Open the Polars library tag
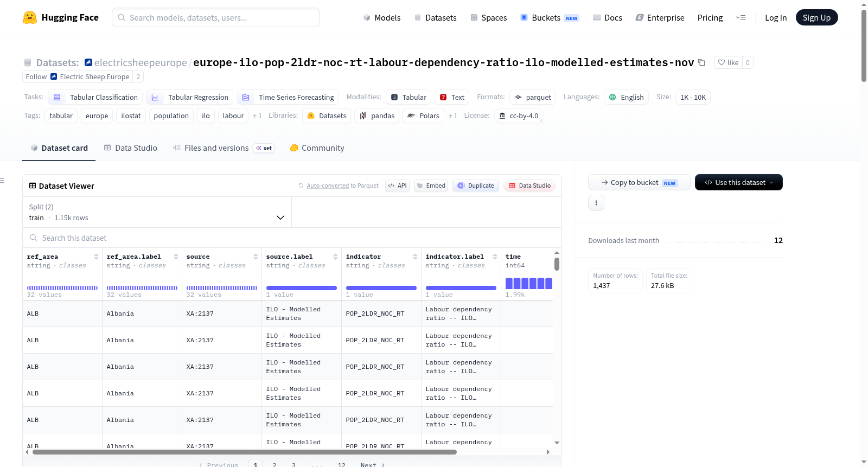The width and height of the screenshot is (868, 467). coord(423,116)
